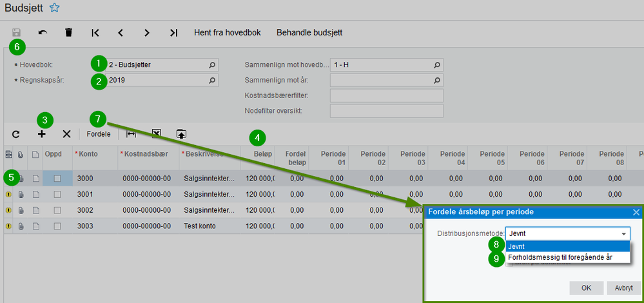The width and height of the screenshot is (644, 303).
Task: Go to previous record arrow
Action: 121,33
